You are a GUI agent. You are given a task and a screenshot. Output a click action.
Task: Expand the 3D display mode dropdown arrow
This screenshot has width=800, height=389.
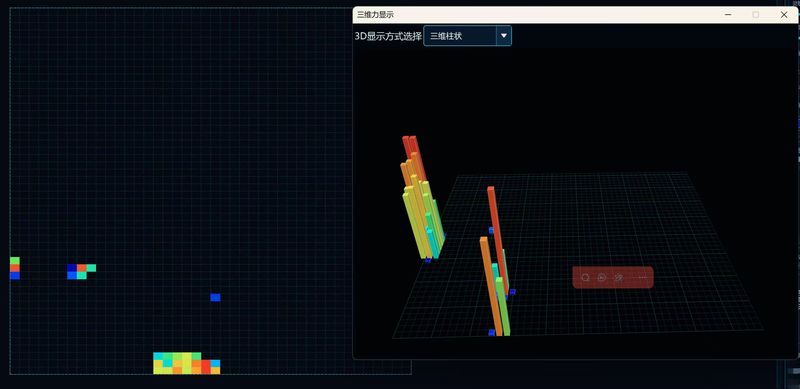504,36
